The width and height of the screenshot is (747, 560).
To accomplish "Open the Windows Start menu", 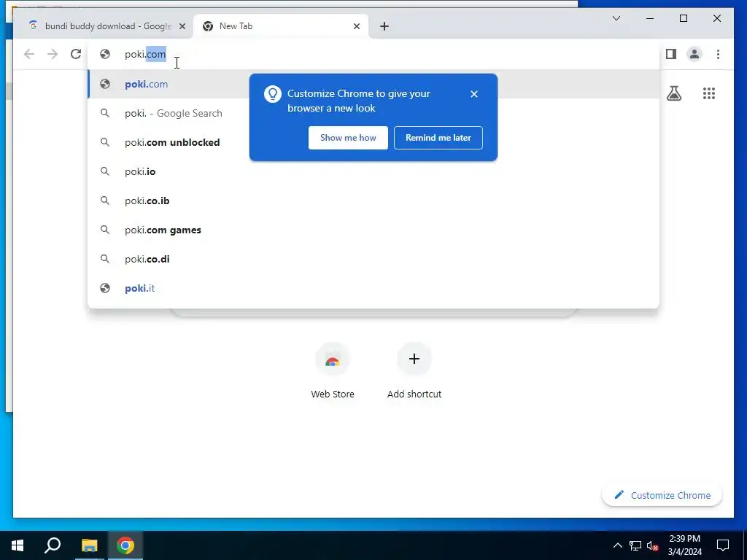I will (x=18, y=545).
